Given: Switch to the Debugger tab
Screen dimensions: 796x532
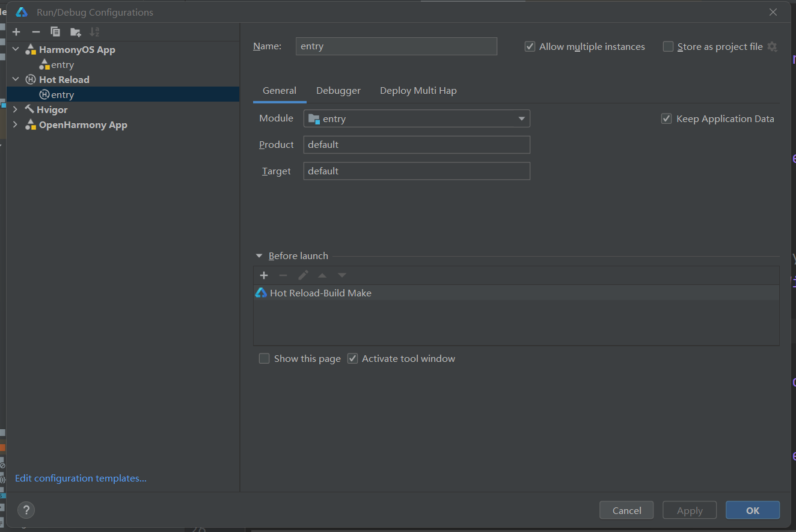Looking at the screenshot, I should pyautogui.click(x=338, y=91).
